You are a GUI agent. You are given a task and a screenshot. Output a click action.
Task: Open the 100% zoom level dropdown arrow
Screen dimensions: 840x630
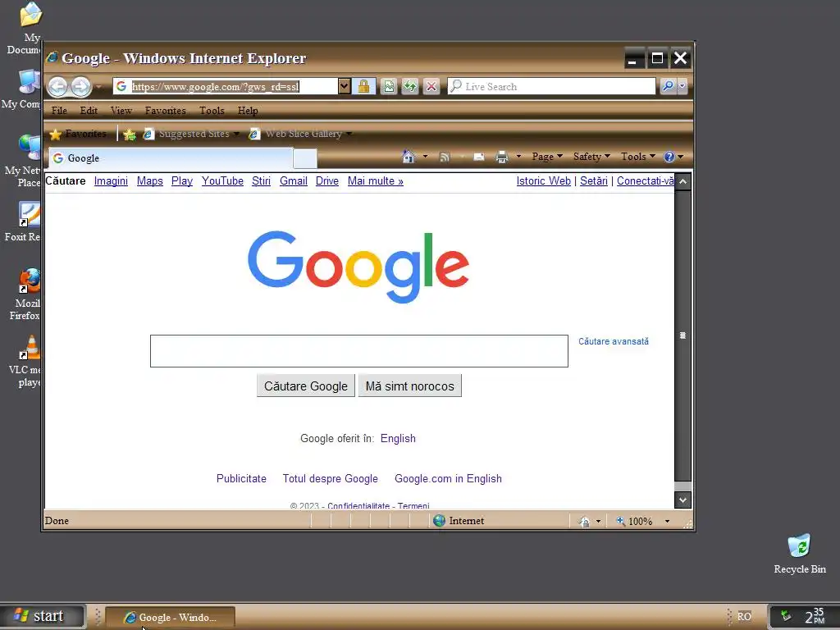coord(667,521)
